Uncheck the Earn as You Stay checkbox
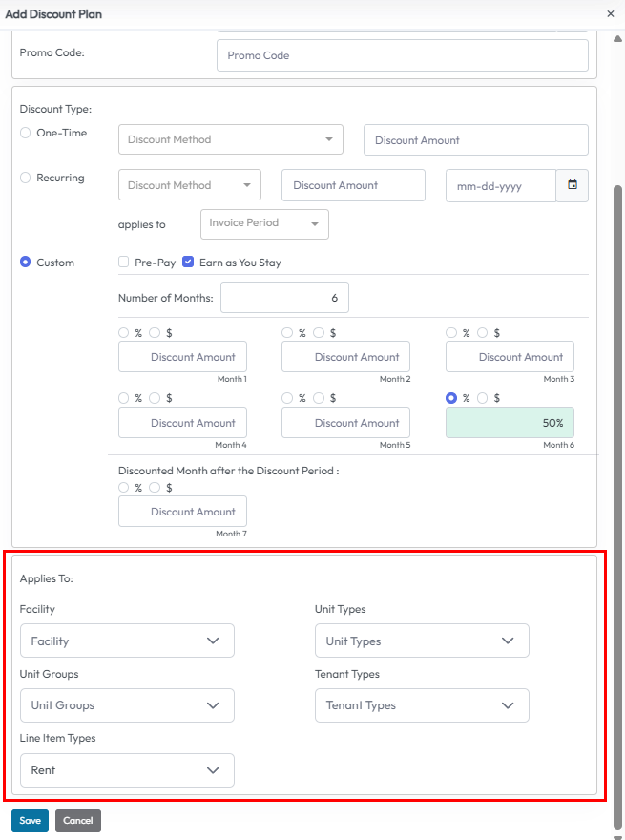Image resolution: width=625 pixels, height=840 pixels. 189,262
